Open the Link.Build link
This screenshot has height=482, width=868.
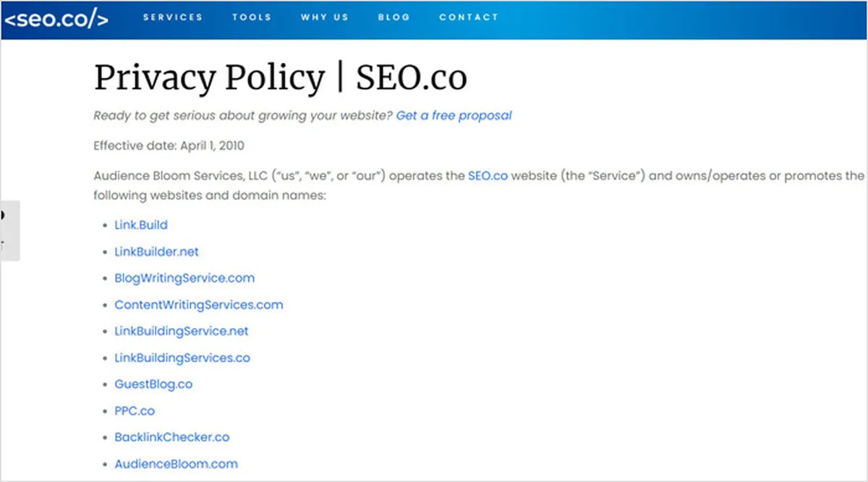tap(141, 225)
